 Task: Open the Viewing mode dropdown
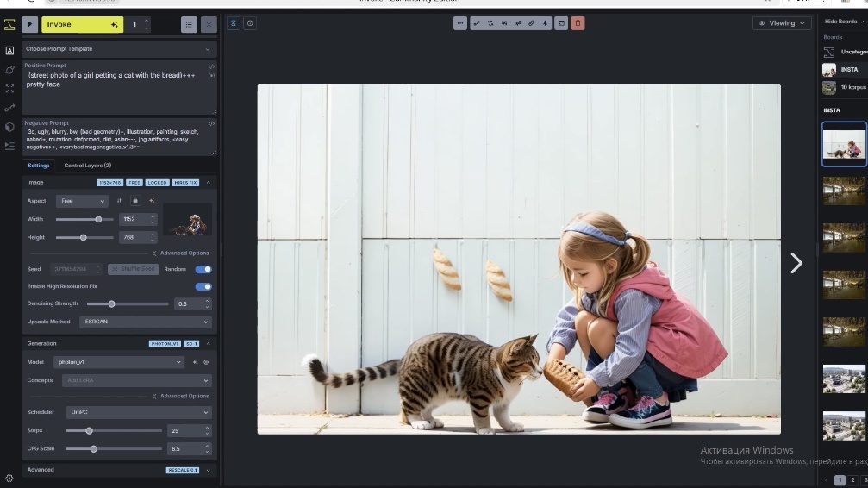point(782,23)
